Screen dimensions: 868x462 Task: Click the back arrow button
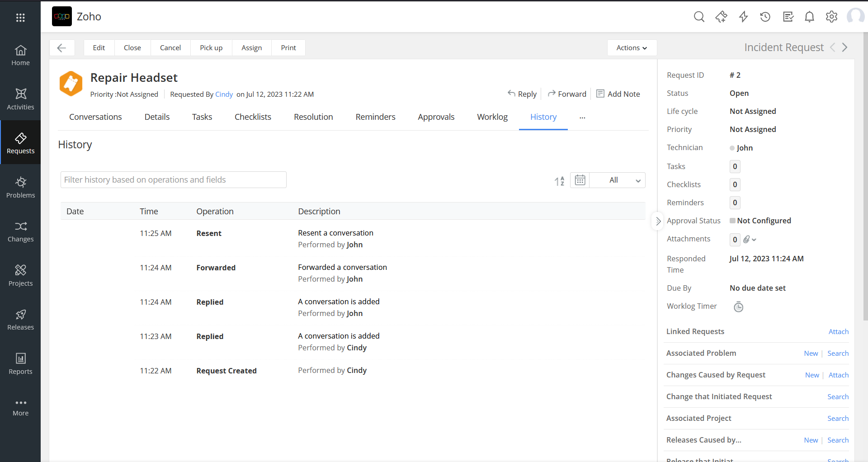tap(62, 48)
